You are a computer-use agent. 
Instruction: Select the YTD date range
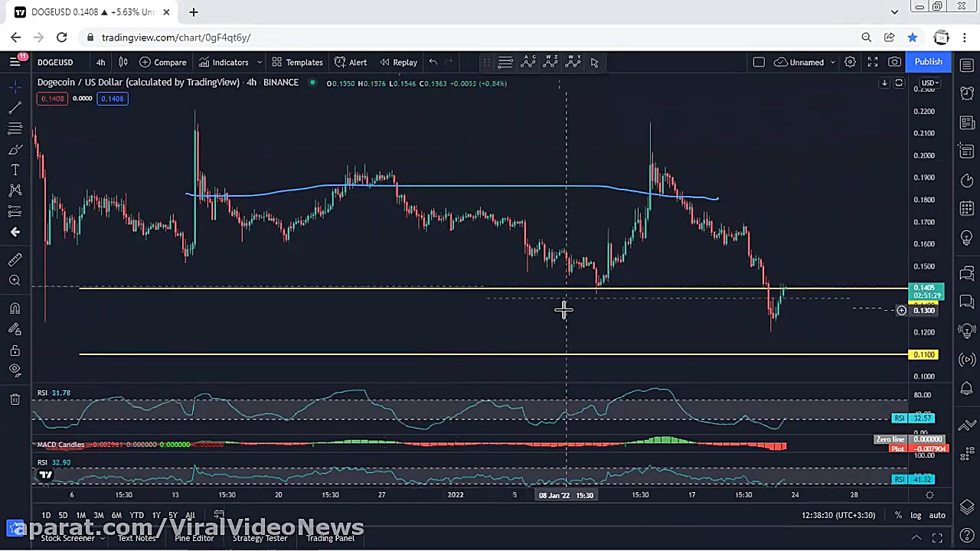click(136, 515)
